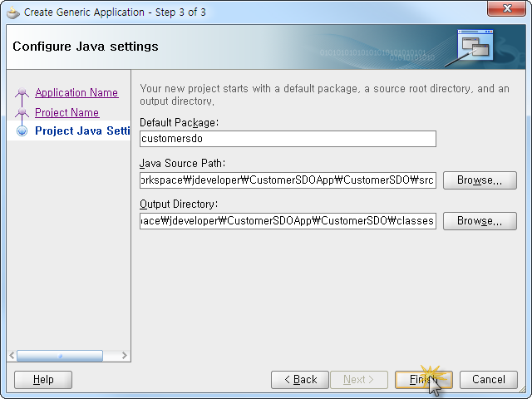Click the 'Output Directory:' label

tap(179, 204)
